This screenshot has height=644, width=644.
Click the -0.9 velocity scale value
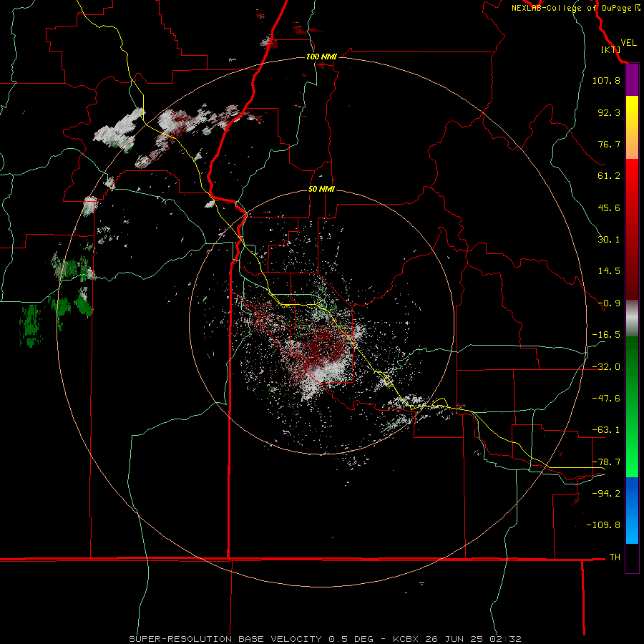609,303
